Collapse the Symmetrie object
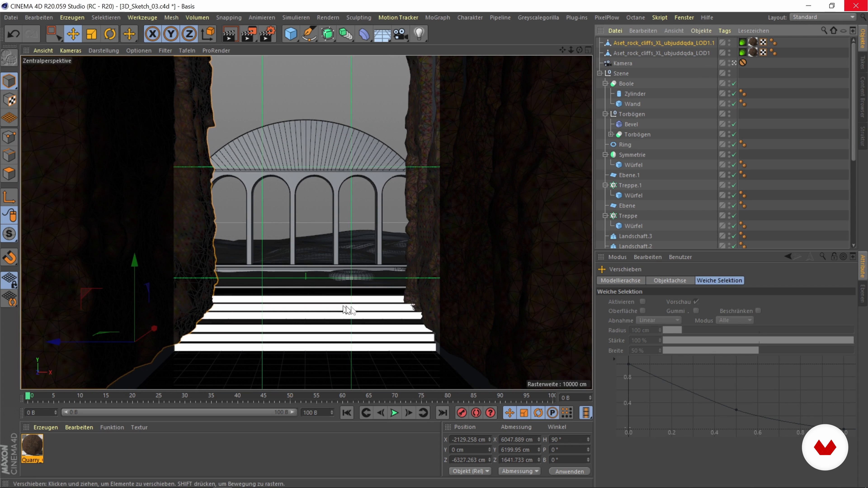This screenshot has height=488, width=868. [x=605, y=155]
